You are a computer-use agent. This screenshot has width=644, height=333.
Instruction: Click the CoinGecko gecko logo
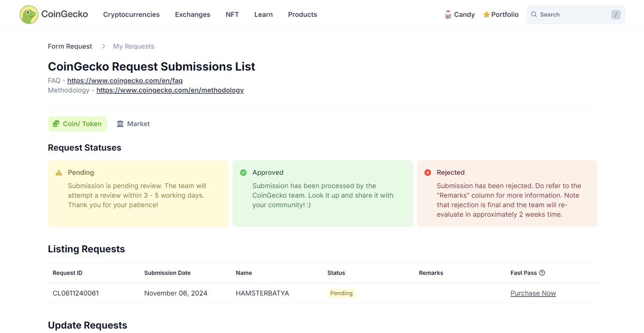tap(29, 14)
